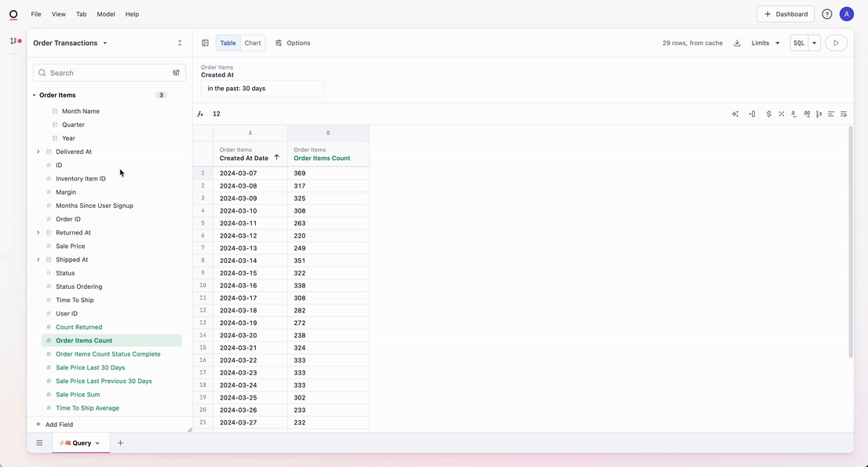Open the number format 123 icon

tap(819, 114)
